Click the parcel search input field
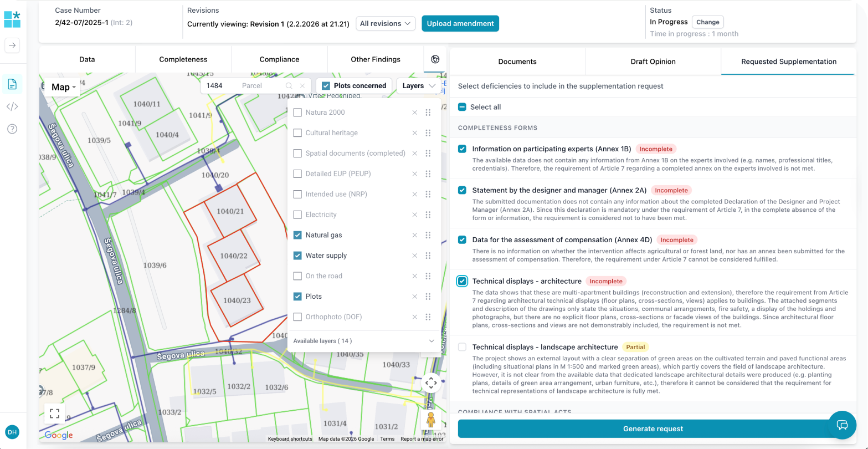Image resolution: width=868 pixels, height=449 pixels. point(244,86)
